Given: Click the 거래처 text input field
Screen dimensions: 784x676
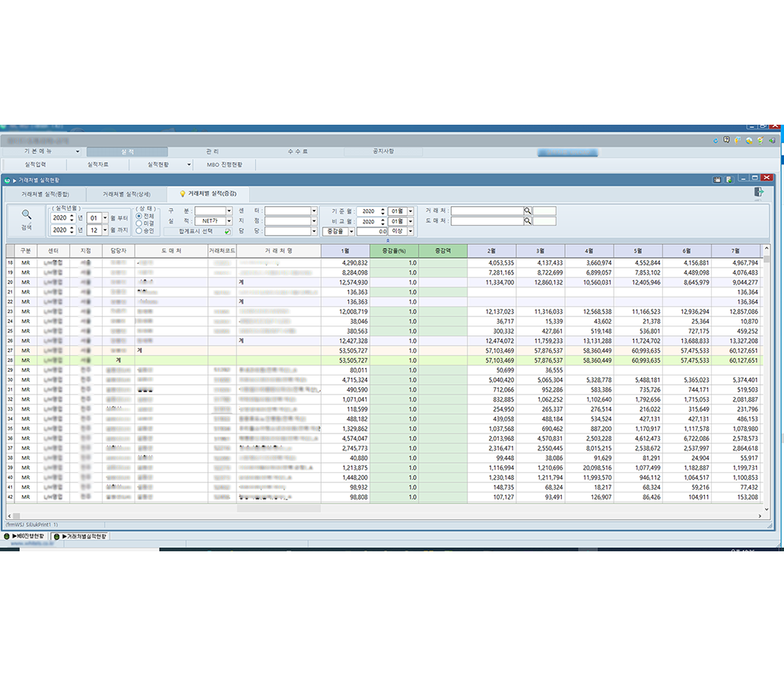Looking at the screenshot, I should tap(485, 211).
